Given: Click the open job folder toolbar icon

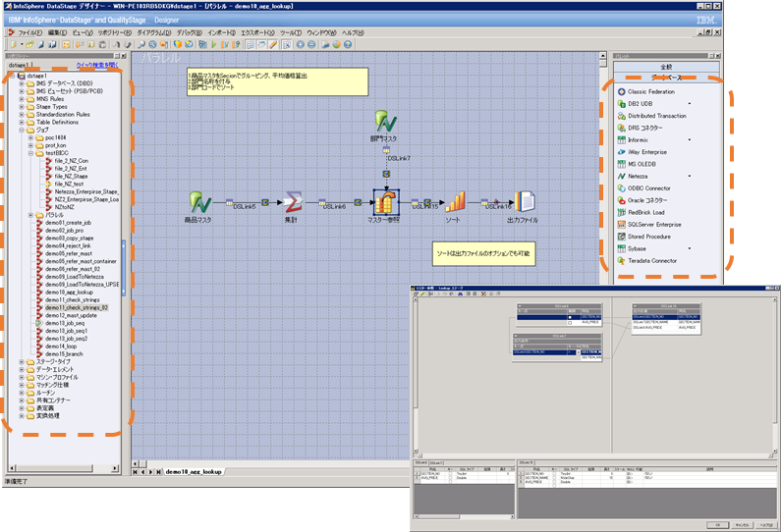Looking at the screenshot, I should 29,44.
